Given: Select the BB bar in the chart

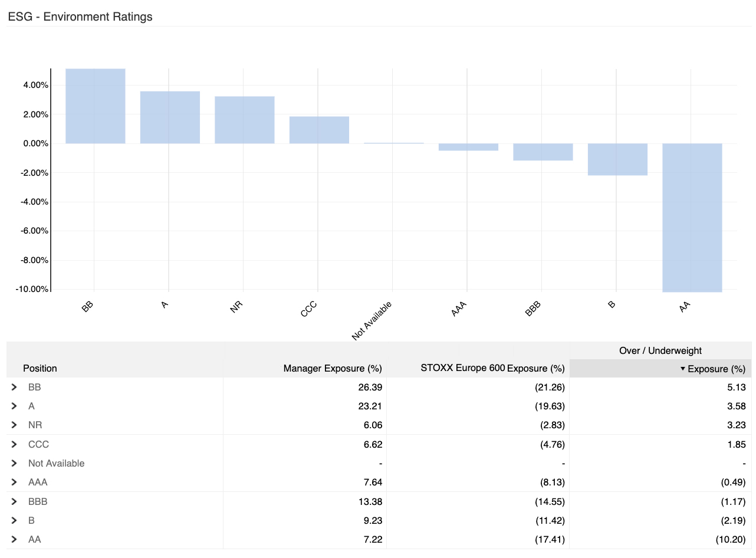Looking at the screenshot, I should click(x=96, y=106).
